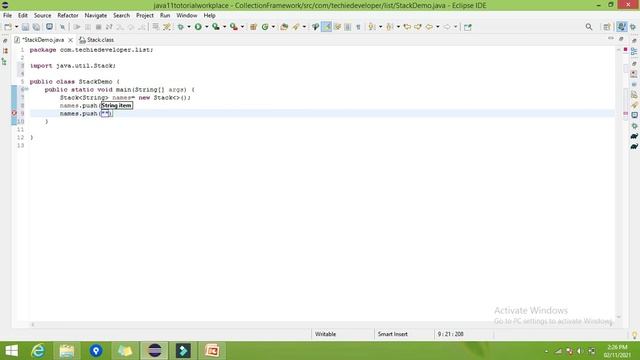Expand the Debug dropdown arrow

(189, 27)
